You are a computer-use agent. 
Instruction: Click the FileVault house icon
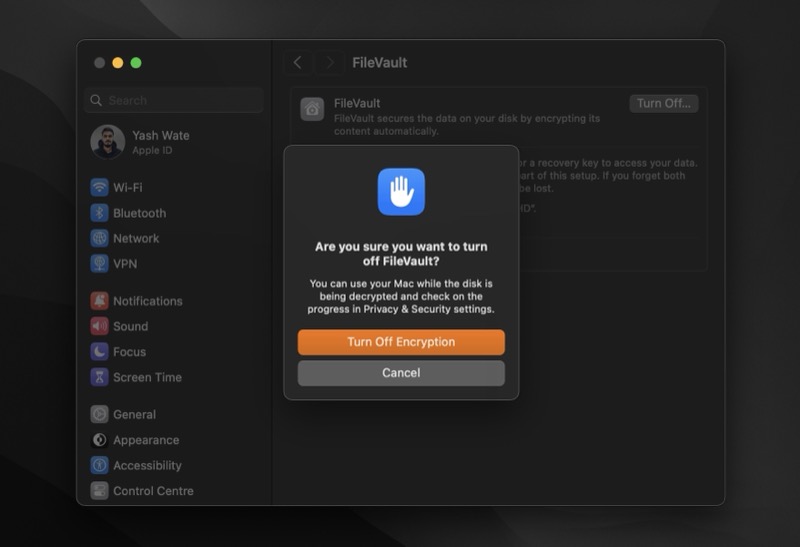coord(312,109)
